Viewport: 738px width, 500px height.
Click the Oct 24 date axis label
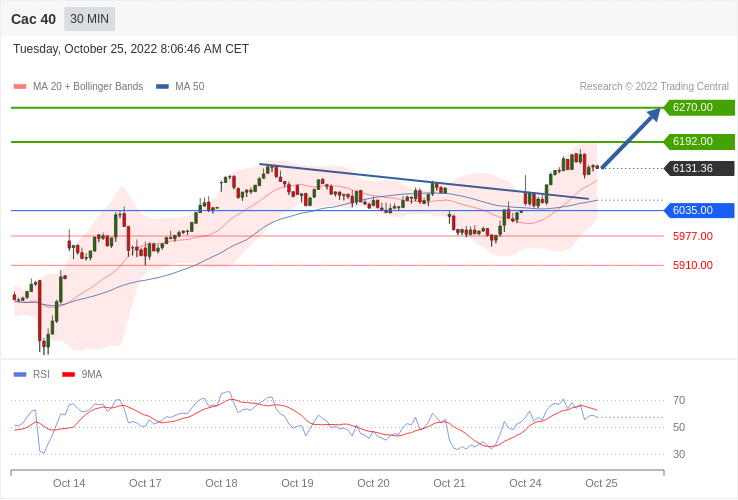525,484
